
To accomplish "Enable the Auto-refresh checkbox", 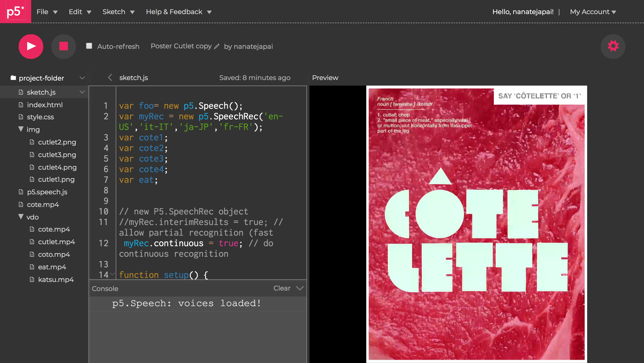I will [89, 46].
